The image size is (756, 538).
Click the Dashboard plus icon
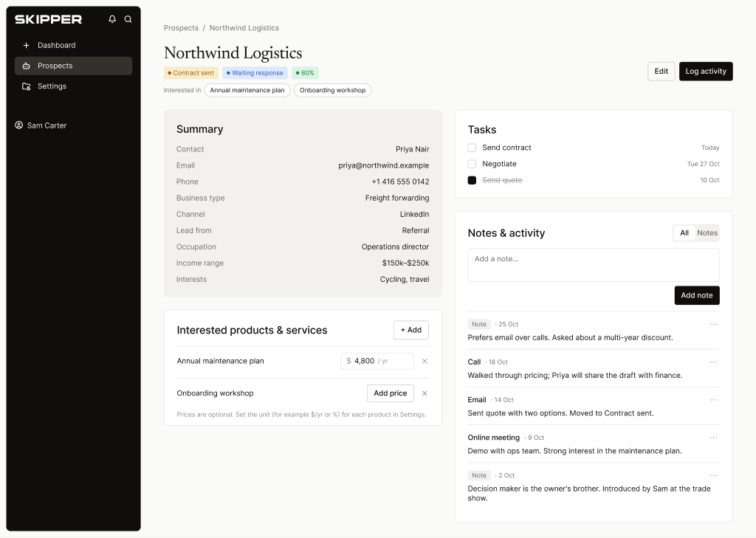[26, 45]
